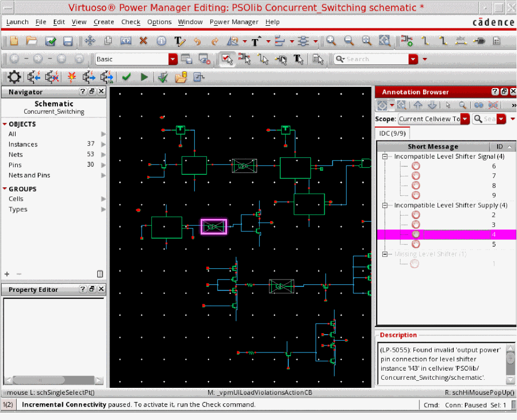Collapse Incompatible Level Shifter Signal group

coord(384,157)
